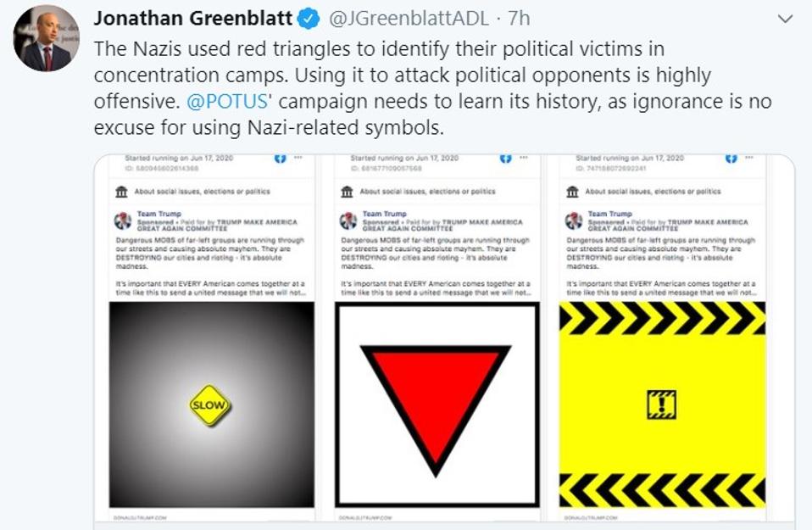Click the @JGreenblattADL handle

point(409,19)
